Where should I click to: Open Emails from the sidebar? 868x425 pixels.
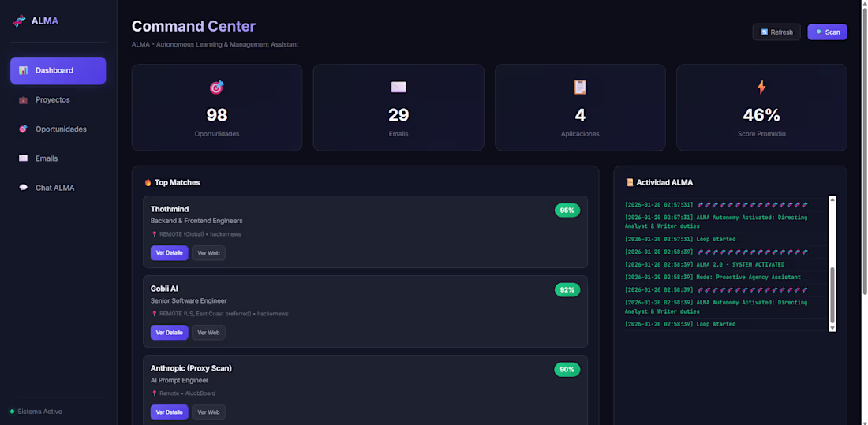pyautogui.click(x=58, y=158)
